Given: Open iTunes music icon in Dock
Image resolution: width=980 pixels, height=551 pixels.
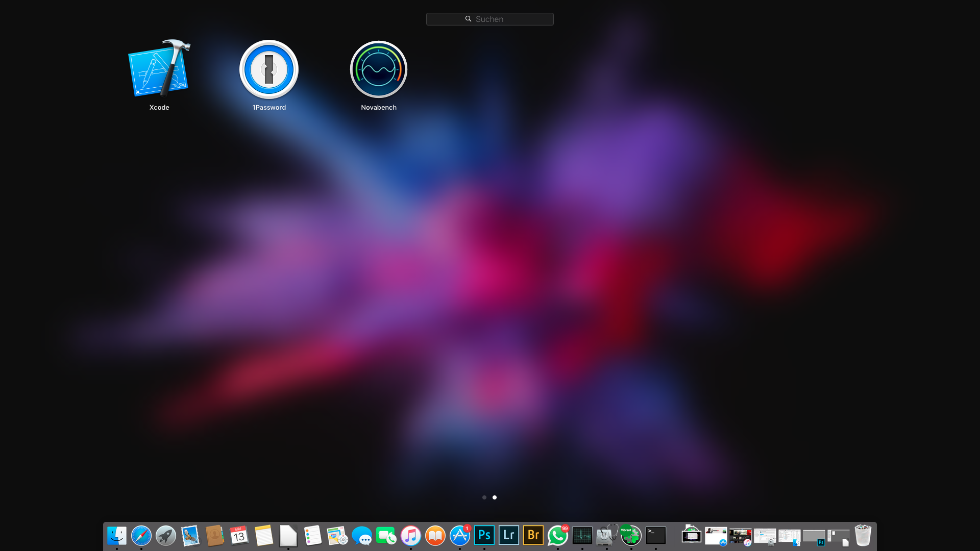Looking at the screenshot, I should point(411,536).
